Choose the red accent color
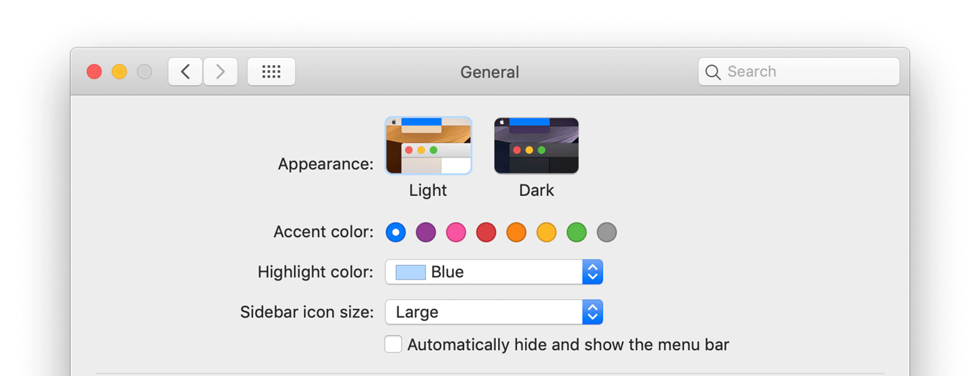 [x=486, y=233]
